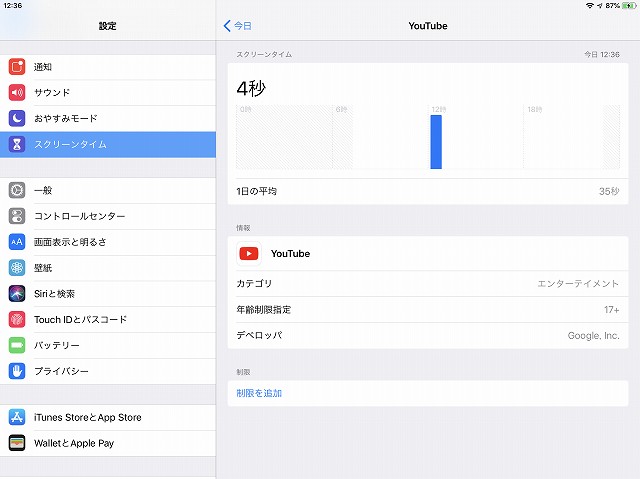Image resolution: width=640 pixels, height=479 pixels.
Task: Open 画面表示と明るさ settings row
Action: click(x=108, y=242)
